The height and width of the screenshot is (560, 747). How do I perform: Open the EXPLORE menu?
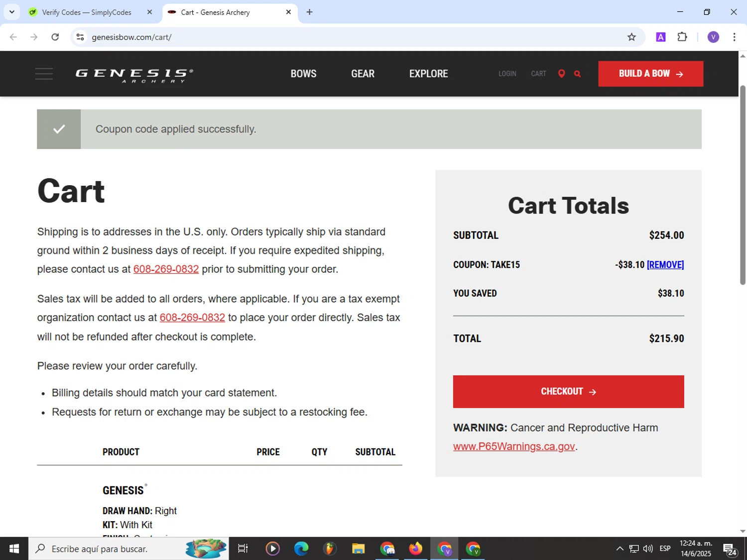[428, 74]
